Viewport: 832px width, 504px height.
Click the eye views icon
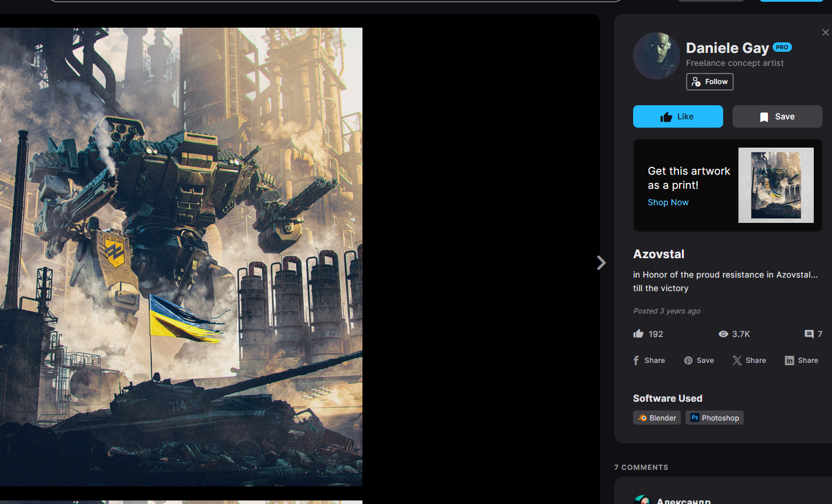pyautogui.click(x=723, y=334)
